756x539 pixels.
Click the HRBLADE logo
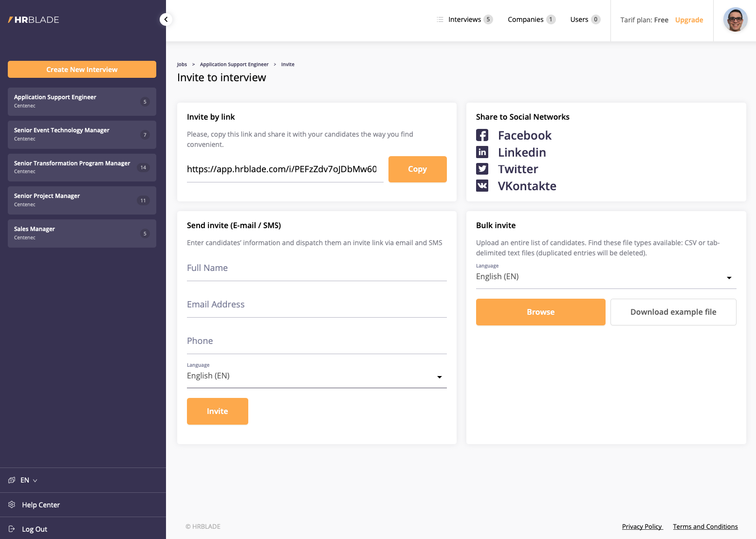[x=34, y=20]
